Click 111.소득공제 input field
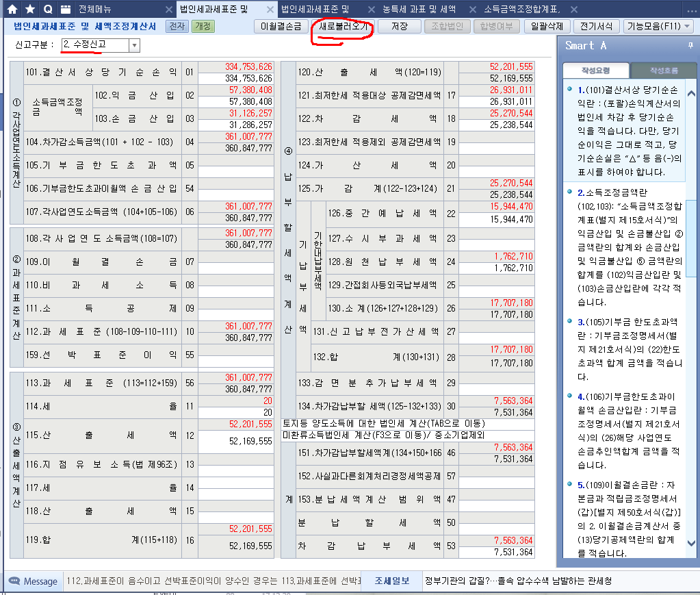This screenshot has height=595, width=700. [x=235, y=314]
